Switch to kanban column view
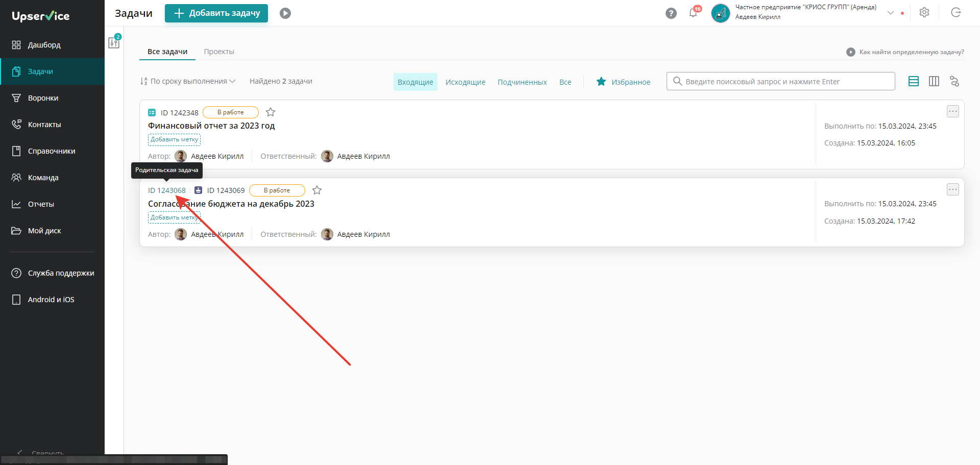The image size is (980, 465). 934,81
